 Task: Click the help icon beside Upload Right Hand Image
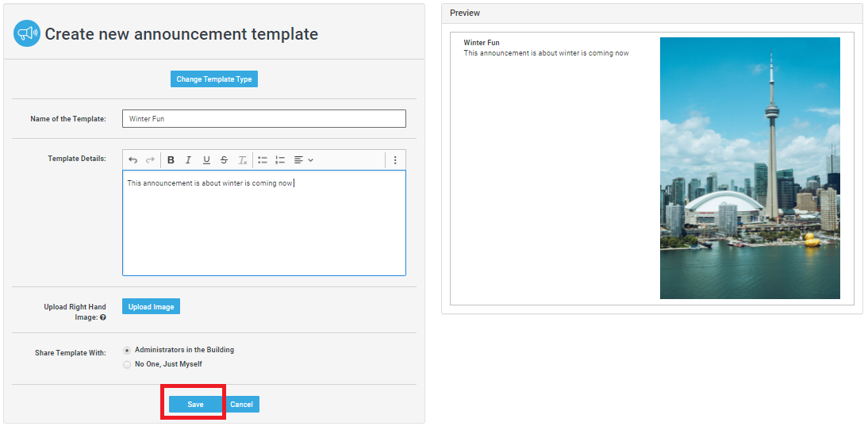(x=103, y=317)
